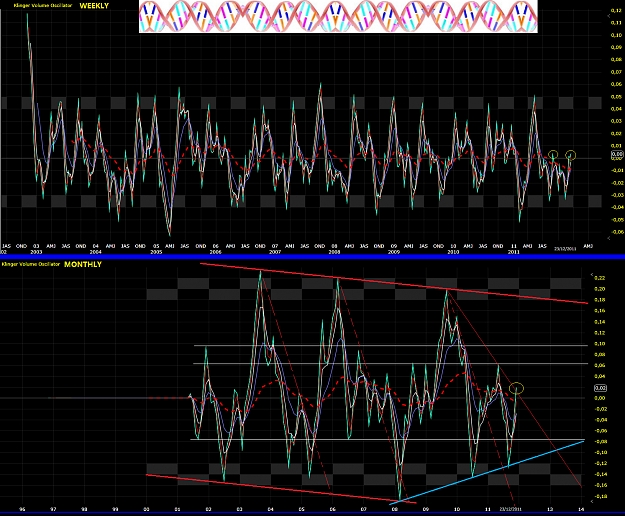This screenshot has height=516, width=625.
Task: Click the 96 year label on monthly axis
Action: pos(22,509)
